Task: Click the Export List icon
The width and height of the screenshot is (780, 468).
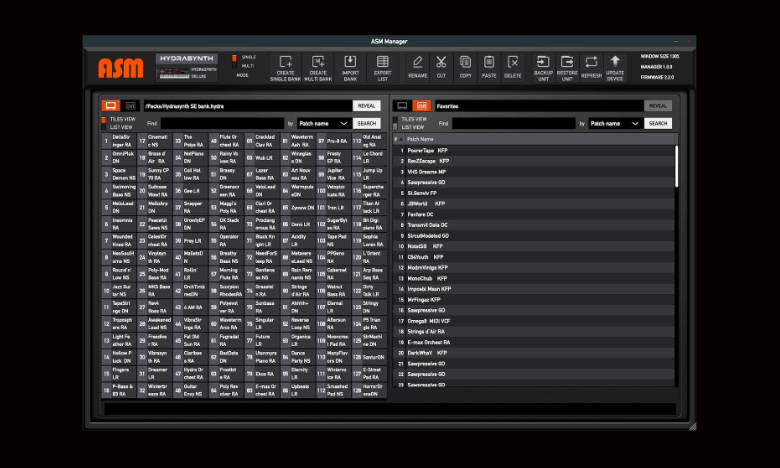Action: [x=383, y=62]
